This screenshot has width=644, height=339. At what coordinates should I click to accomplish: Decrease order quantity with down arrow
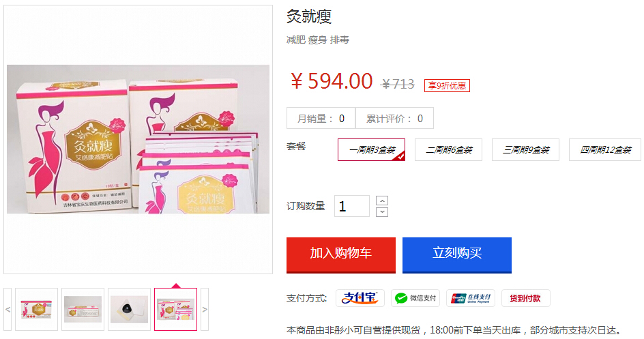coord(382,211)
